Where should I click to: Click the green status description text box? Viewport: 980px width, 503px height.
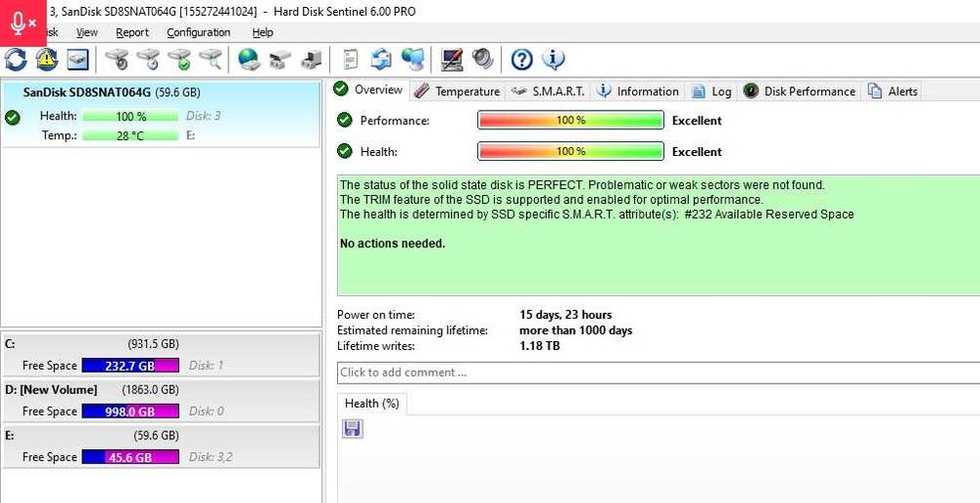(x=659, y=235)
